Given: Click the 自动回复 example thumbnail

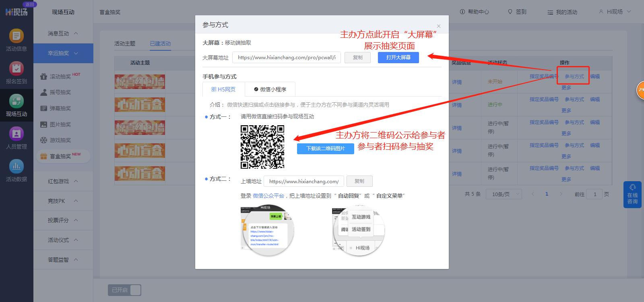Looking at the screenshot, I should tap(267, 230).
